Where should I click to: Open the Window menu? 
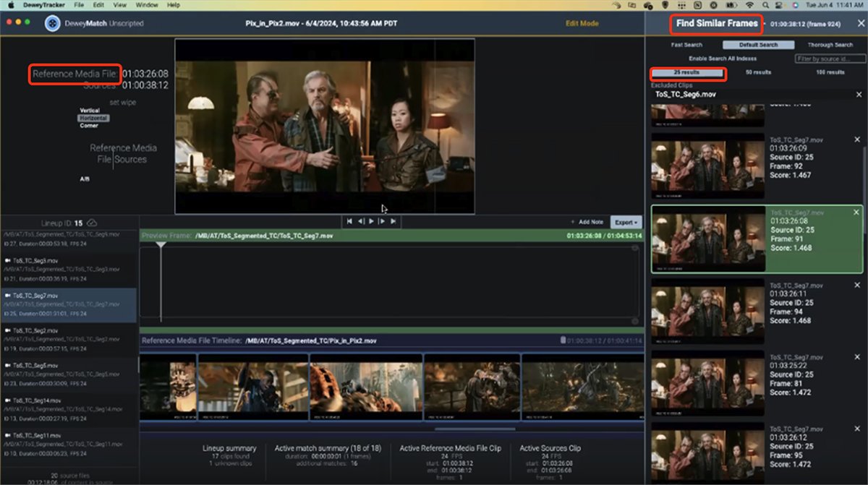click(x=147, y=5)
